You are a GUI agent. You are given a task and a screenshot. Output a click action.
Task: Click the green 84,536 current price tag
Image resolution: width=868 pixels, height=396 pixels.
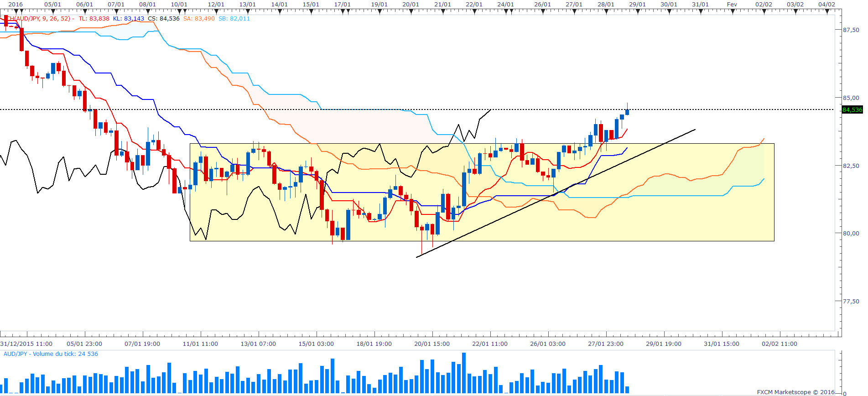tap(852, 109)
